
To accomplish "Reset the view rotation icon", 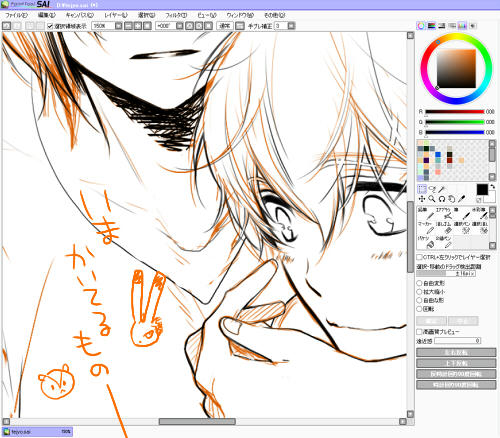I will (x=208, y=26).
